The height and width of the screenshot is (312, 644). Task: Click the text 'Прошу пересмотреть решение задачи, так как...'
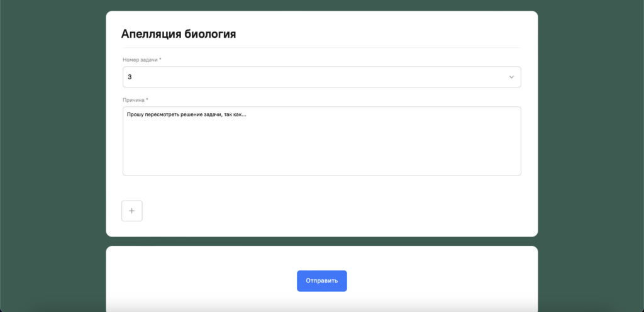(x=186, y=114)
